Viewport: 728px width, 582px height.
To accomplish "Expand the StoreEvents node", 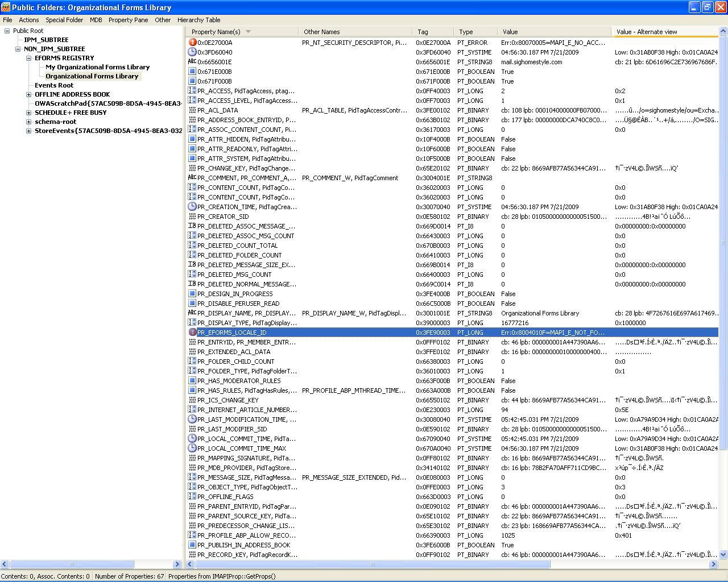I will point(29,131).
